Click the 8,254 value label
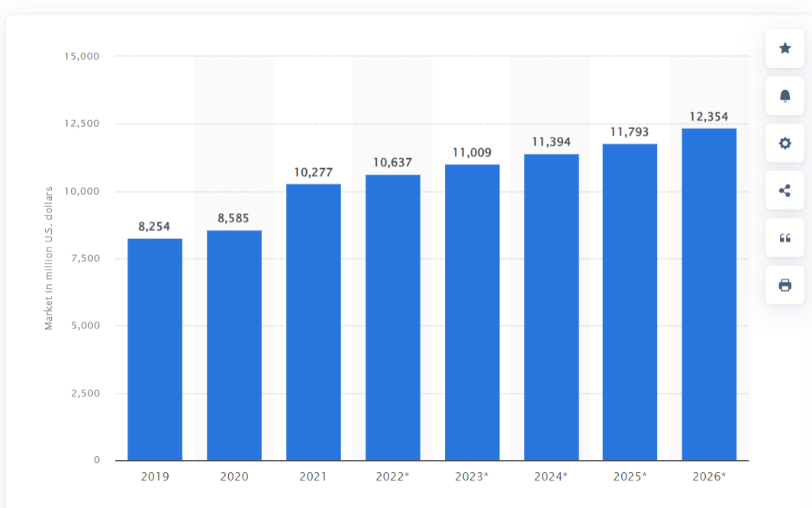 pyautogui.click(x=154, y=227)
